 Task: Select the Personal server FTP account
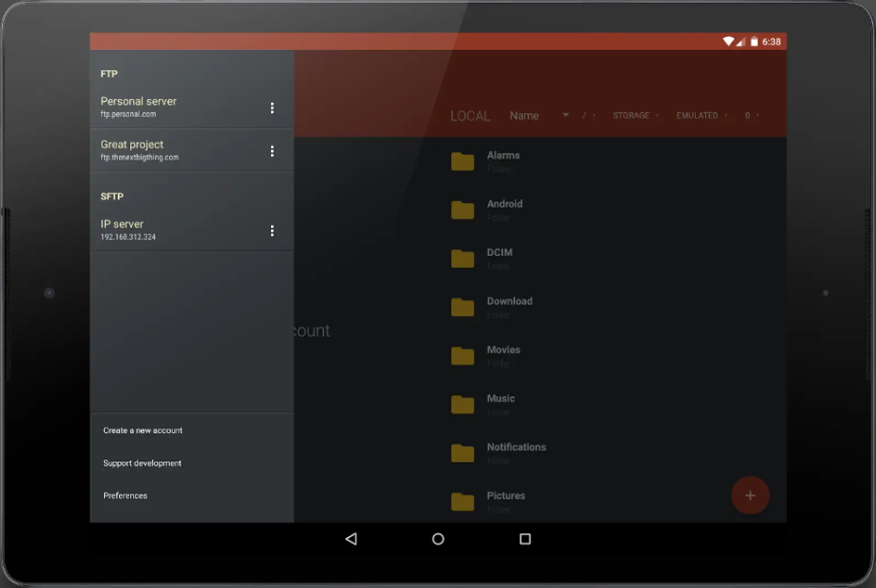pos(192,108)
